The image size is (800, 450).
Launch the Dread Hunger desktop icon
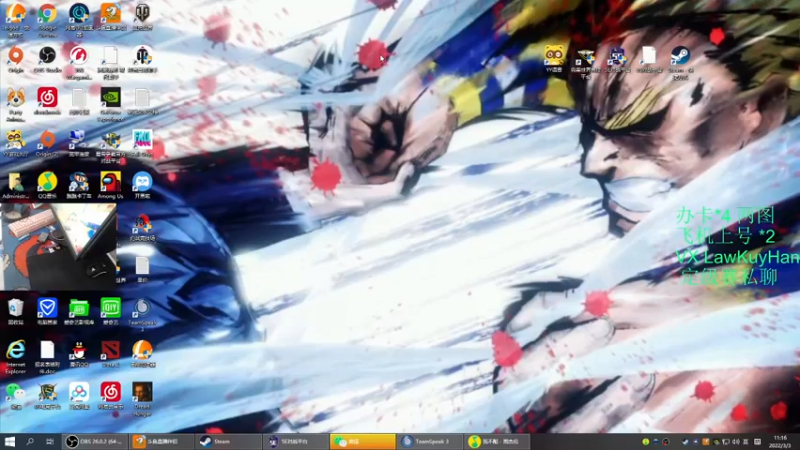pyautogui.click(x=142, y=399)
